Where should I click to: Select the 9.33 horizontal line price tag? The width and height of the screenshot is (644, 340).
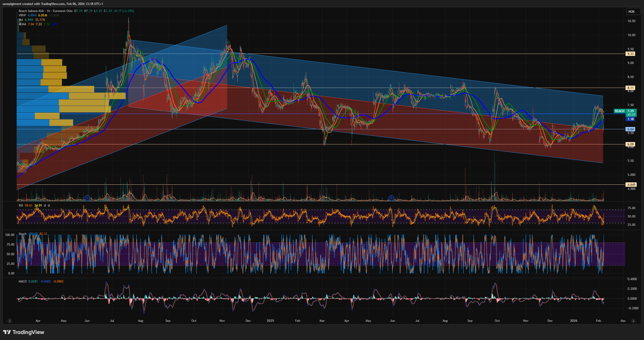pos(630,54)
